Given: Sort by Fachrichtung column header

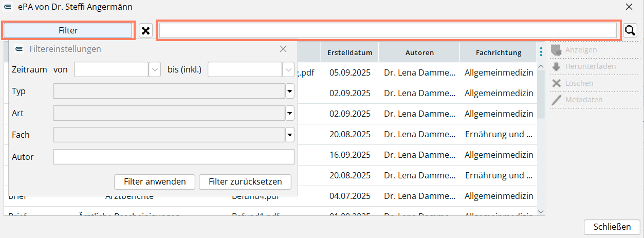Looking at the screenshot, I should [x=499, y=52].
